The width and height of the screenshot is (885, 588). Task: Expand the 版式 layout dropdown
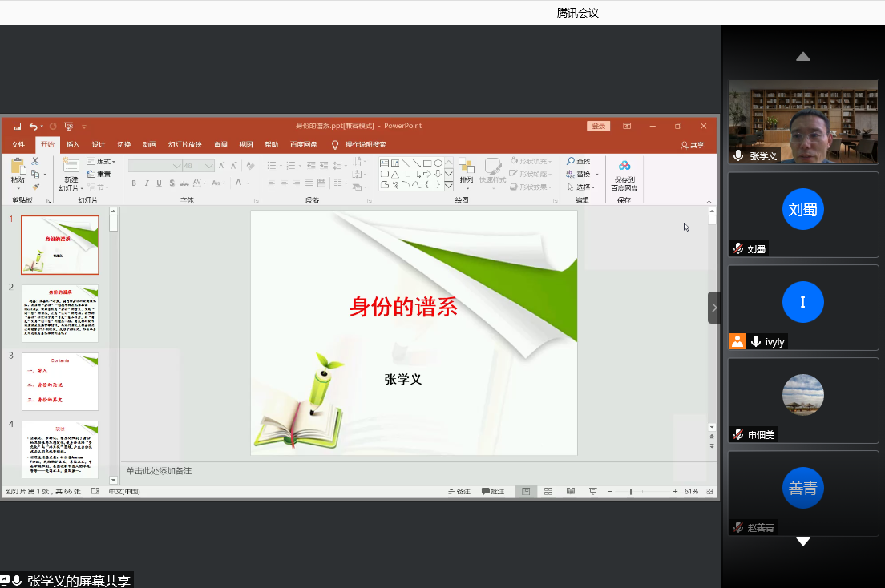pos(102,162)
